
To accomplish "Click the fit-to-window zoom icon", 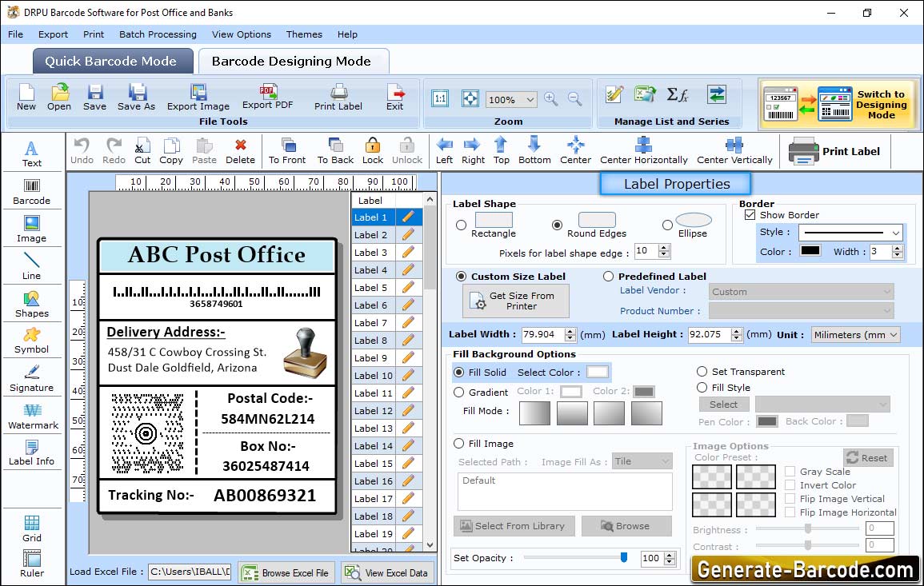I will click(x=470, y=99).
